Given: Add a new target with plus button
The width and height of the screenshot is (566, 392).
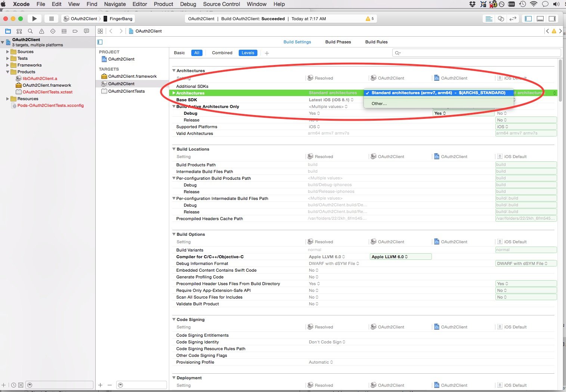Looking at the screenshot, I should coord(100,385).
